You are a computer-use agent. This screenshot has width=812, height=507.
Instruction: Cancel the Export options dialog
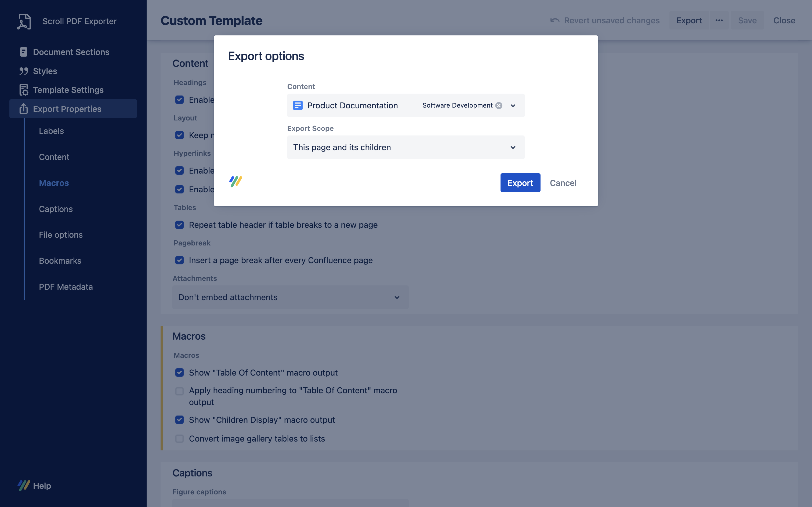[x=563, y=183]
